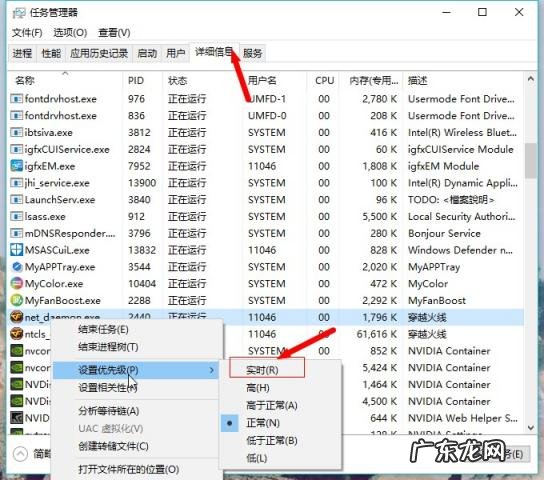Click the igfxEM.exe process icon

click(16, 166)
